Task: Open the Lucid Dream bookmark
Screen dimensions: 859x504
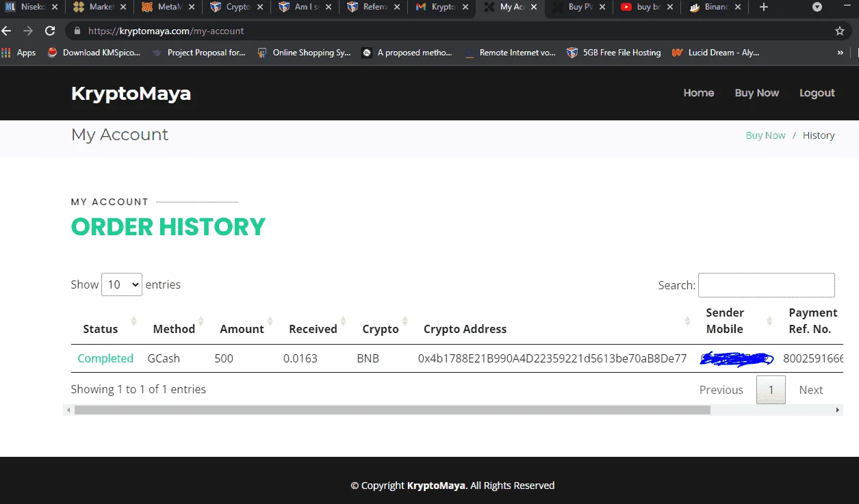Action: (x=716, y=53)
